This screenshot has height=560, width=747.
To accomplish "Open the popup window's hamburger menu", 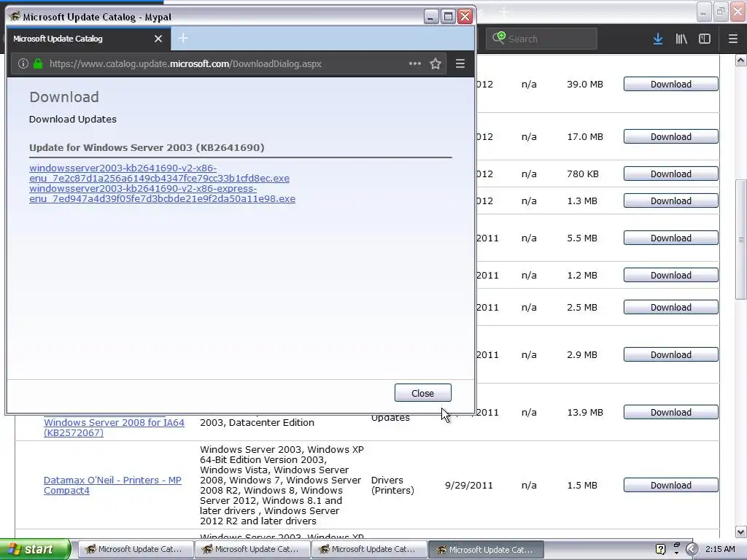I will coord(460,63).
